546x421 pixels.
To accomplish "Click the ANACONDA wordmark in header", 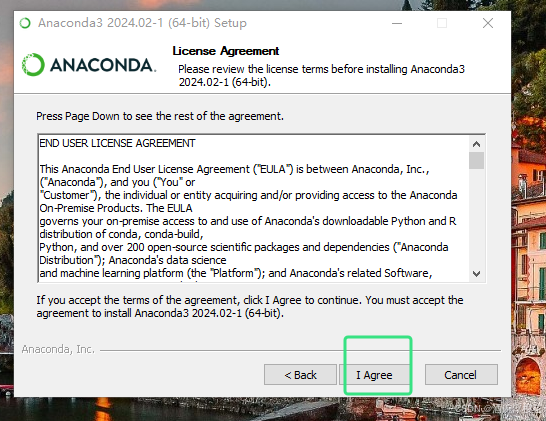I will (102, 65).
